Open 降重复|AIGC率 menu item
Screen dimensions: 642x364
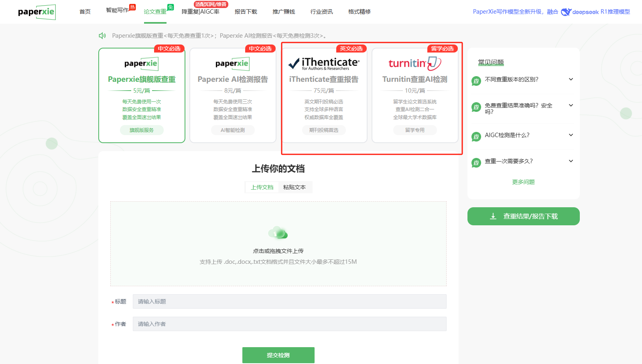pyautogui.click(x=201, y=12)
